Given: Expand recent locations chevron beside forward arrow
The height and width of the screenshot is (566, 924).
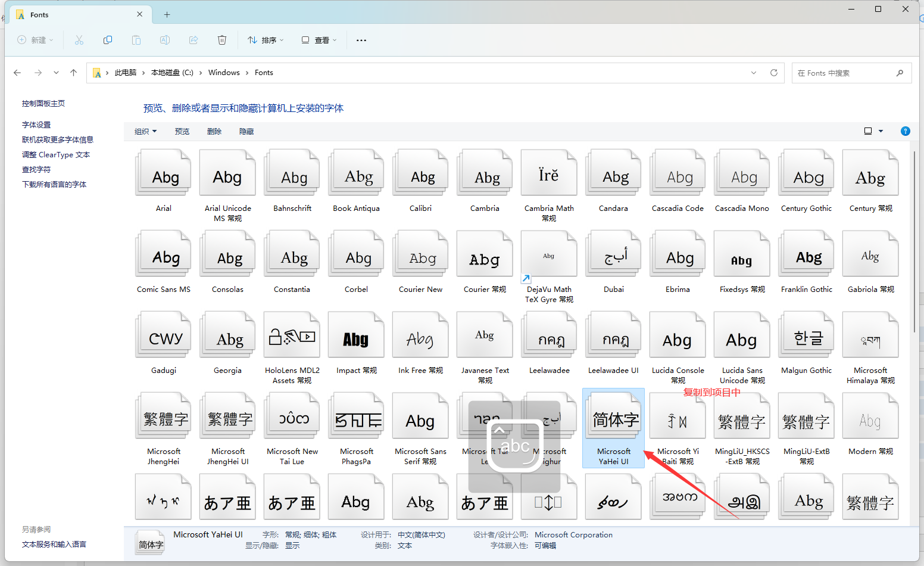Looking at the screenshot, I should [x=56, y=73].
